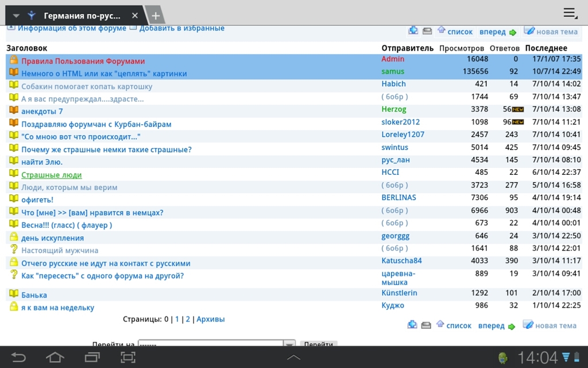The image size is (588, 368).
Task: Click book icon beside Немного о HTML thread
Action: [14, 72]
